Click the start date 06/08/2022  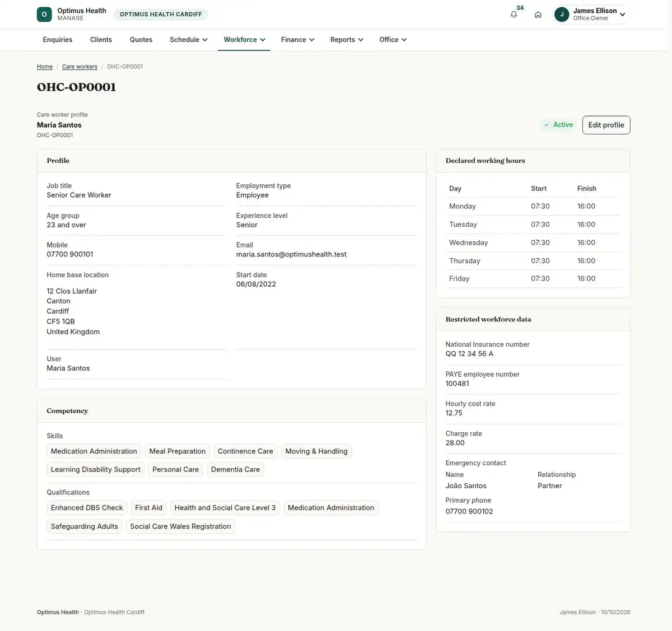tap(256, 284)
